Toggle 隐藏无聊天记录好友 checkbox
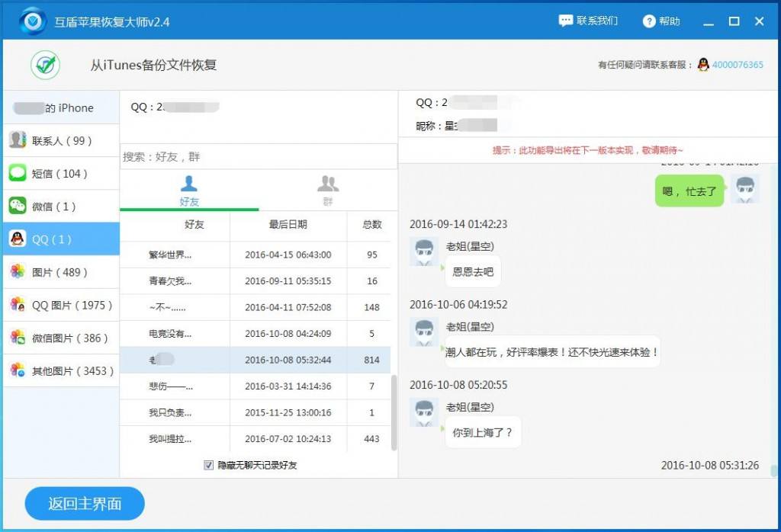 209,466
